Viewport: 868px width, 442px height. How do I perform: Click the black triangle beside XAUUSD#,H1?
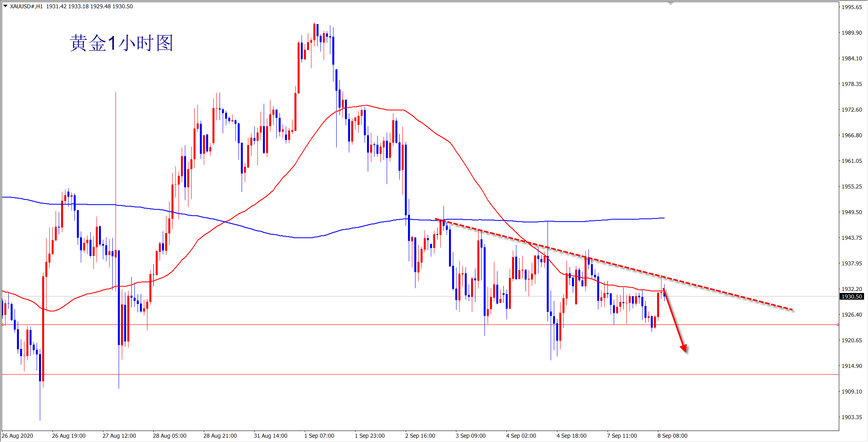coord(6,6)
